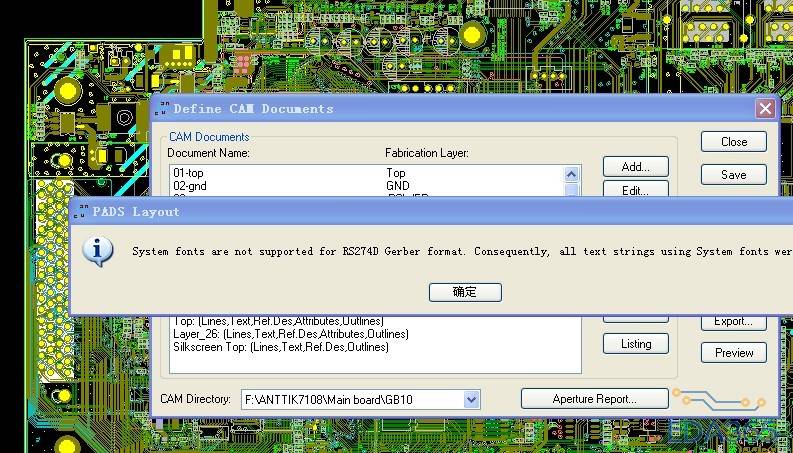
Task: Select GND fabrication layer entry
Action: [398, 186]
